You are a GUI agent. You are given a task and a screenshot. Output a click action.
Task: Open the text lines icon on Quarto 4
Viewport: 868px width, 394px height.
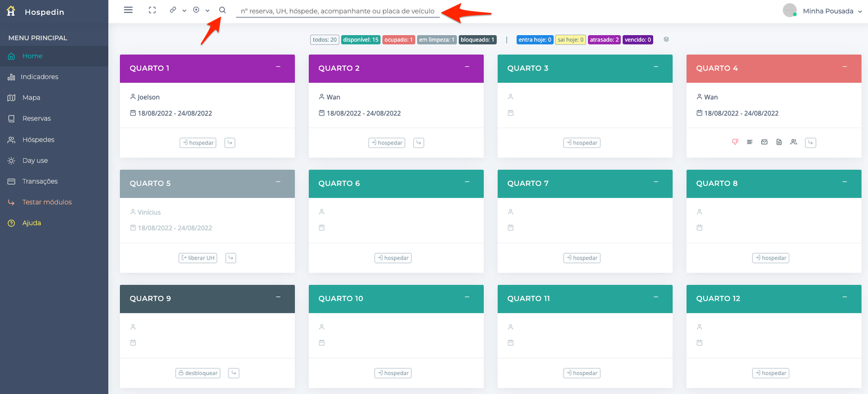(x=750, y=142)
